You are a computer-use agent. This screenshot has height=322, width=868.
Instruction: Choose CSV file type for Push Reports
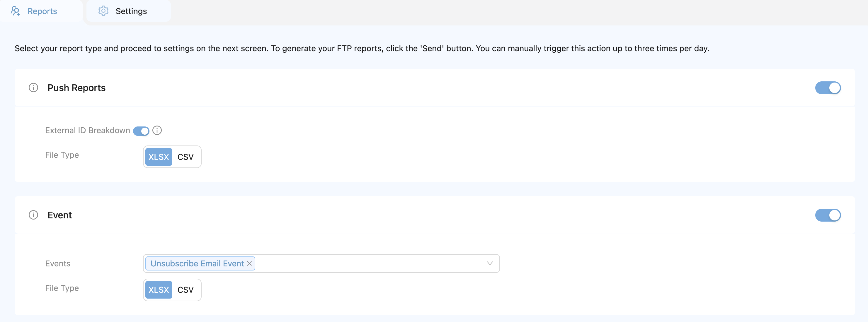pyautogui.click(x=185, y=157)
